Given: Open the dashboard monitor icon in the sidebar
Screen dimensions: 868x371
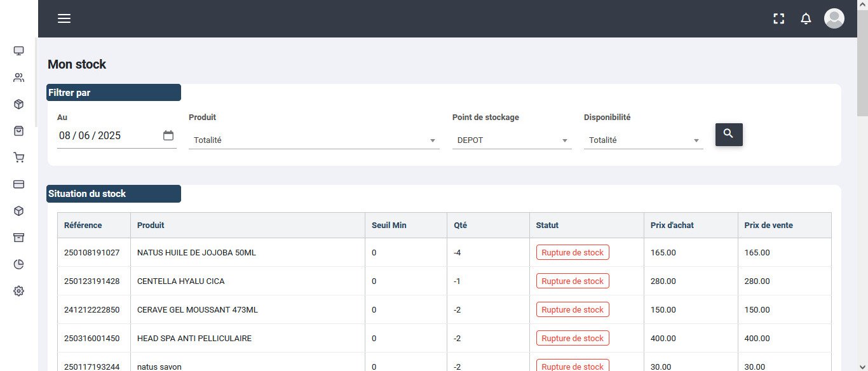Looking at the screenshot, I should (19, 51).
